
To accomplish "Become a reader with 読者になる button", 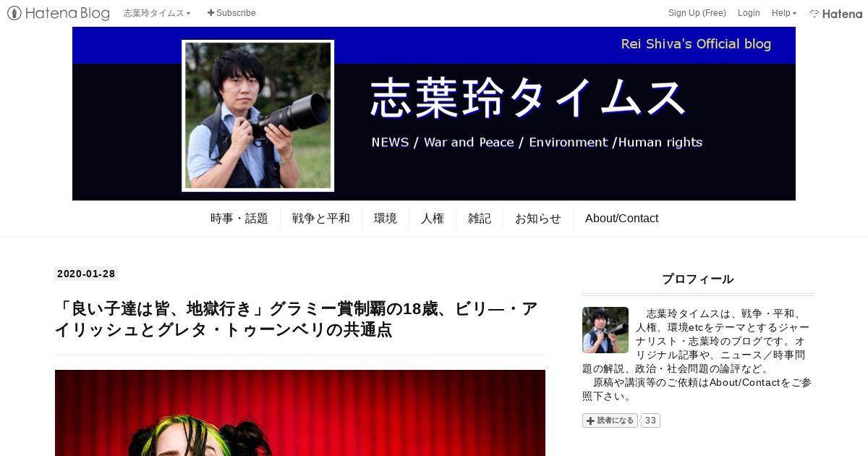I will 610,421.
